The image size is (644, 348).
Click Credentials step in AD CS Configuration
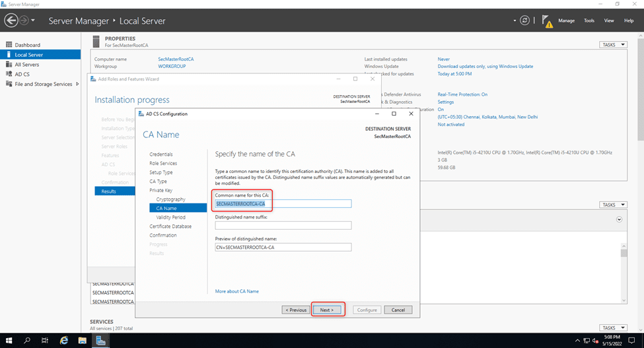coord(161,155)
